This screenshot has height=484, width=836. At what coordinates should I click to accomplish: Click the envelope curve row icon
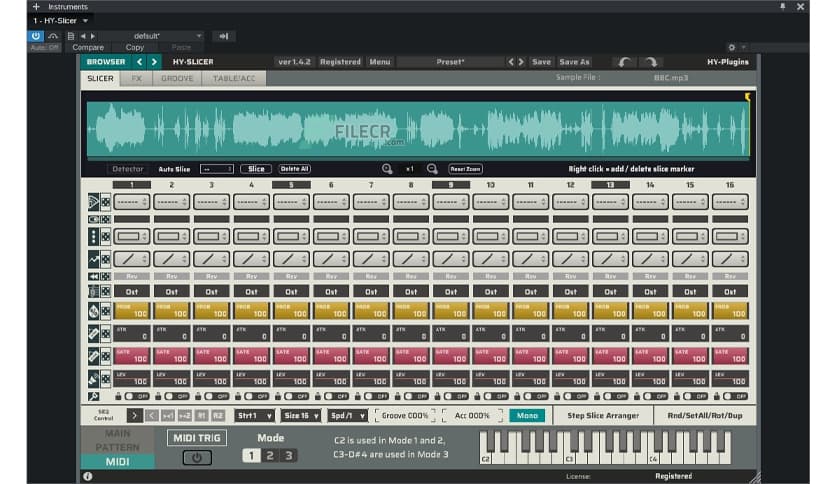(94, 260)
